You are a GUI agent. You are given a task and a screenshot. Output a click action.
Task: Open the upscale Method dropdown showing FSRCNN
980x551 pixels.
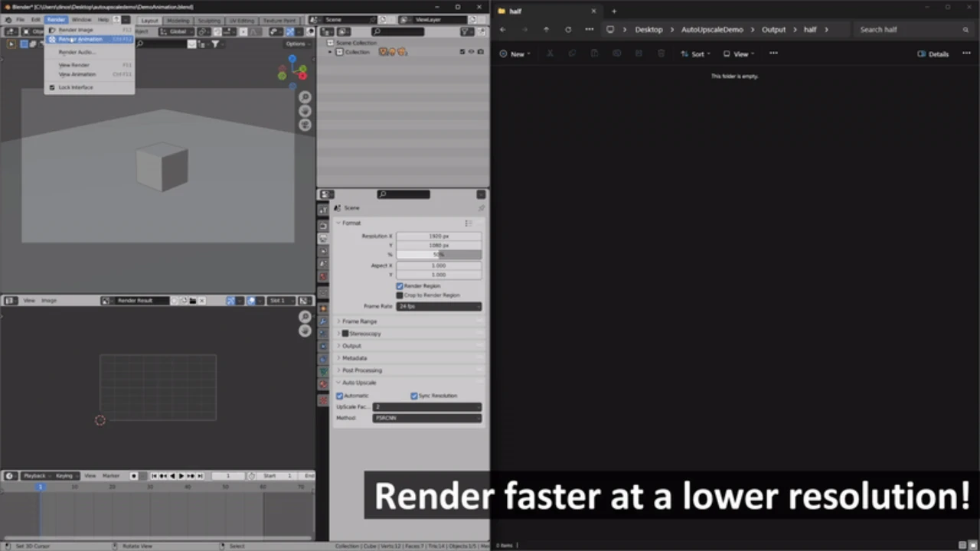pos(426,418)
